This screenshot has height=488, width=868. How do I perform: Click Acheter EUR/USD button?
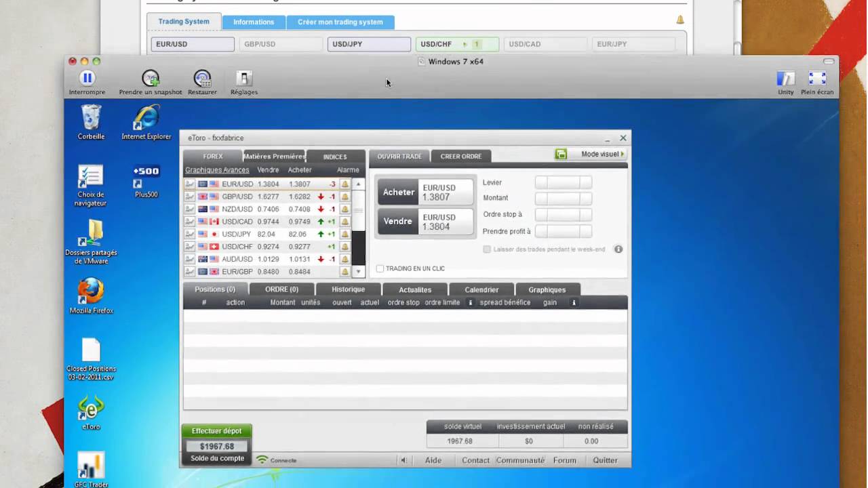(x=425, y=192)
